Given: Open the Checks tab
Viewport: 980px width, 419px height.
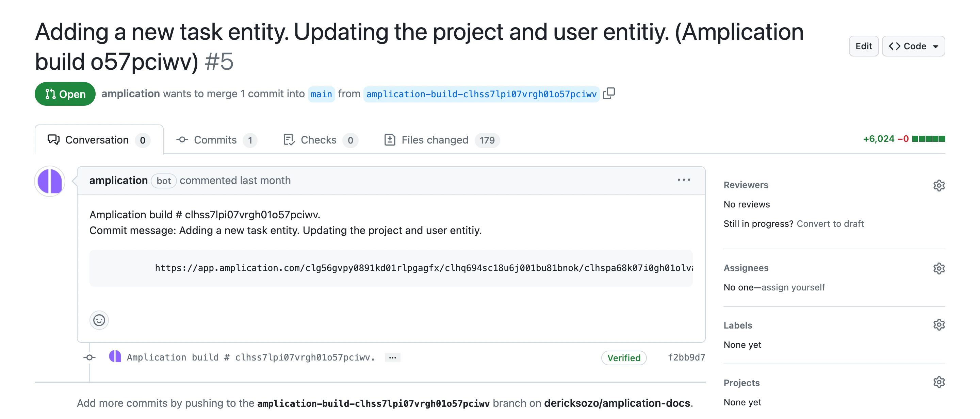Looking at the screenshot, I should [320, 140].
